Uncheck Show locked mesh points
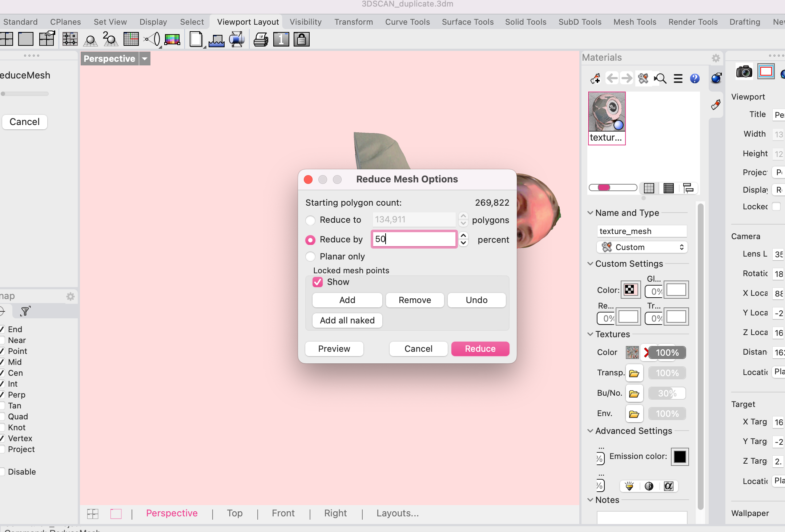This screenshot has height=532, width=785. tap(318, 282)
